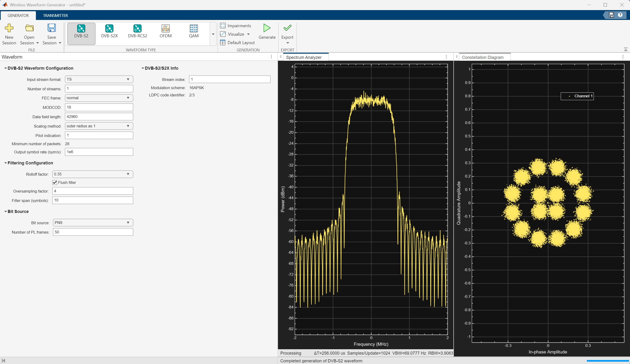Click the MODCOD input field
Screen dimensions: 630x364
(99, 107)
